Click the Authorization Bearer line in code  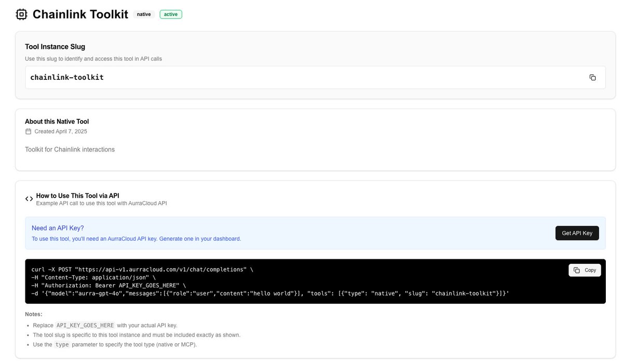coord(109,286)
